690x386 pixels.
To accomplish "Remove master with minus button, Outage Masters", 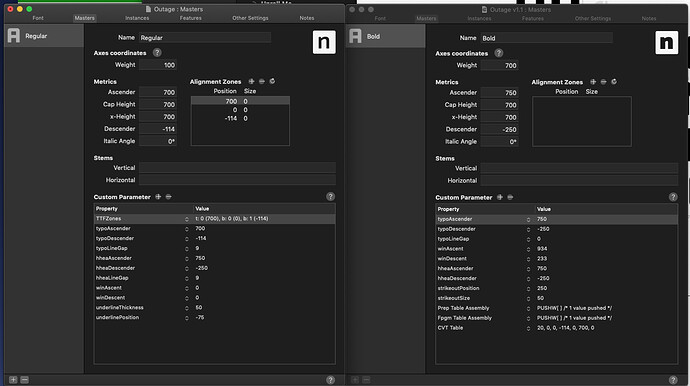I will [25, 380].
